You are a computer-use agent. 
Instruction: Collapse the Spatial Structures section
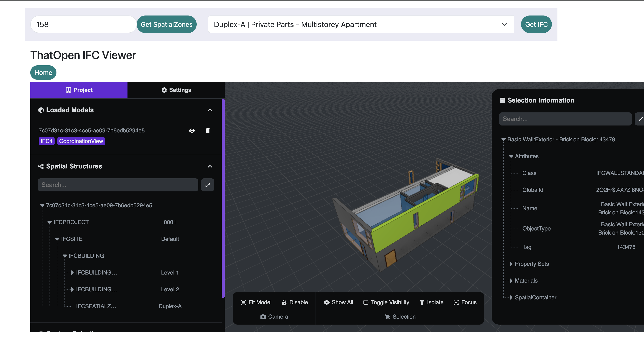[210, 166]
